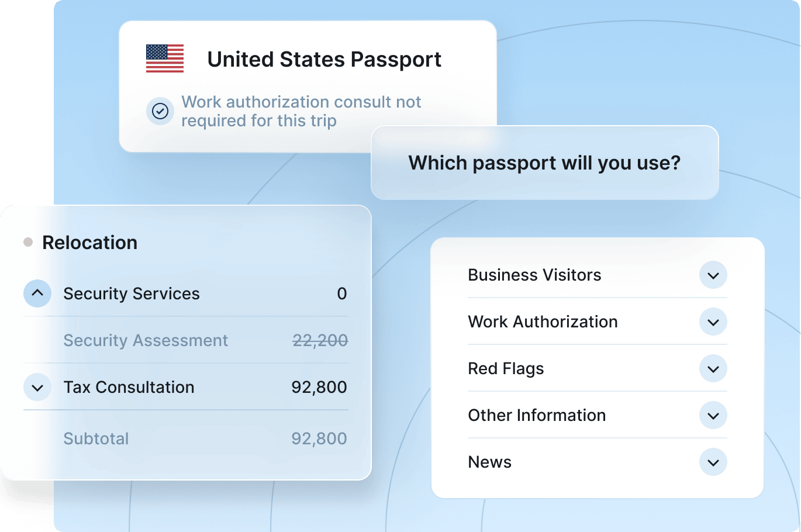
Task: Open the Red Flags chevron
Action: (713, 369)
